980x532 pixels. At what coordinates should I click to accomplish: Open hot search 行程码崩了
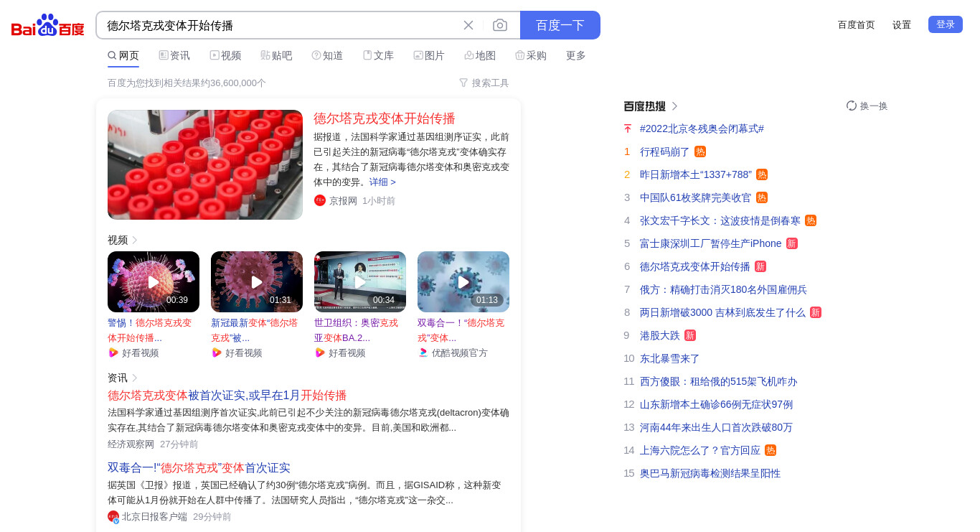(665, 151)
